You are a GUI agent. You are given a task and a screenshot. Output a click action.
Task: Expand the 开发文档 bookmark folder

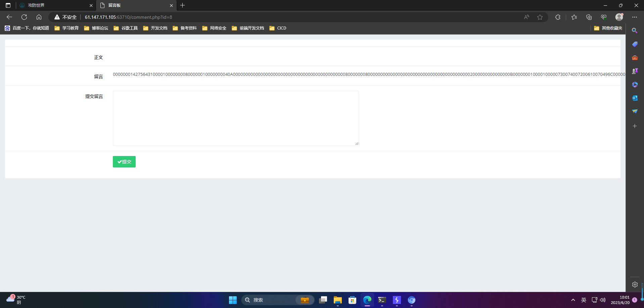155,28
